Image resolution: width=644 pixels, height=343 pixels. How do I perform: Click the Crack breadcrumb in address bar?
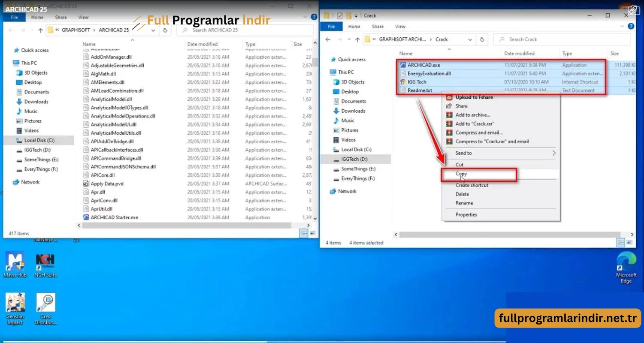point(441,39)
